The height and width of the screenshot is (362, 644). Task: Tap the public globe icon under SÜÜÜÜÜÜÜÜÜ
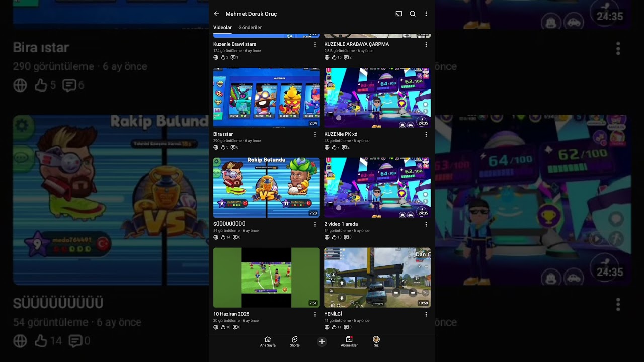tap(216, 237)
